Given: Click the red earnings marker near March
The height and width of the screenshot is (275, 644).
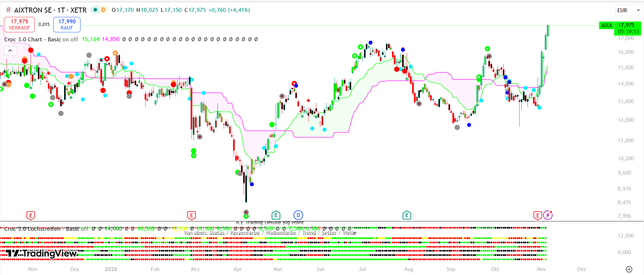Looking at the screenshot, I should [x=191, y=216].
